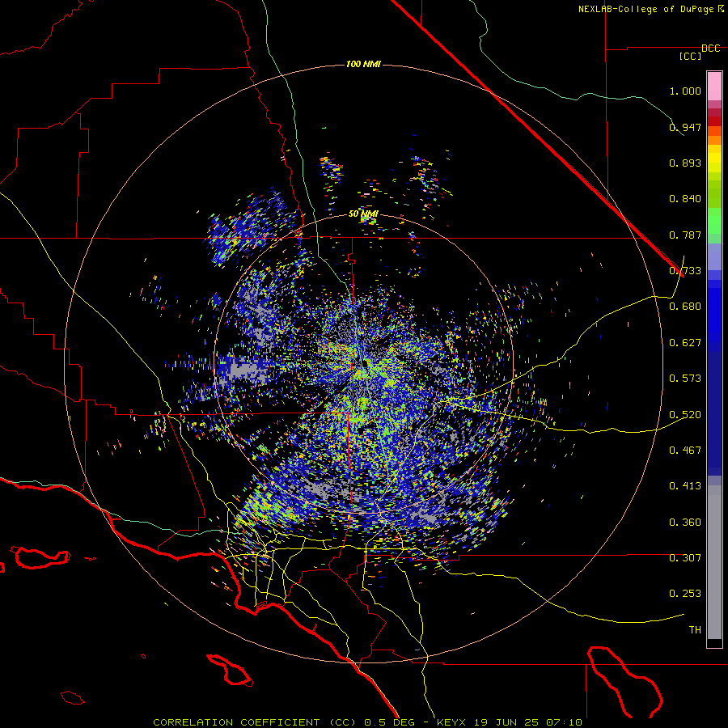This screenshot has width=728, height=728.
Task: Click the 0.627 scale label
Action: [685, 343]
